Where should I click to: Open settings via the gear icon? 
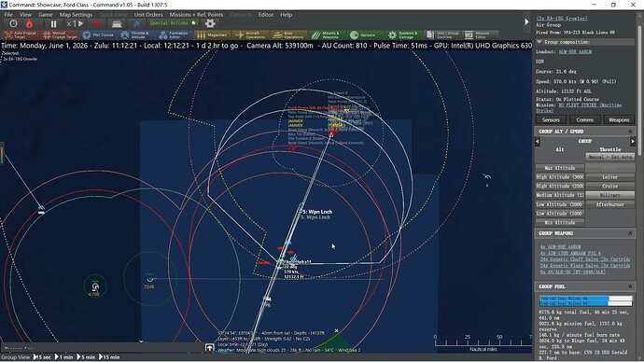point(210,23)
